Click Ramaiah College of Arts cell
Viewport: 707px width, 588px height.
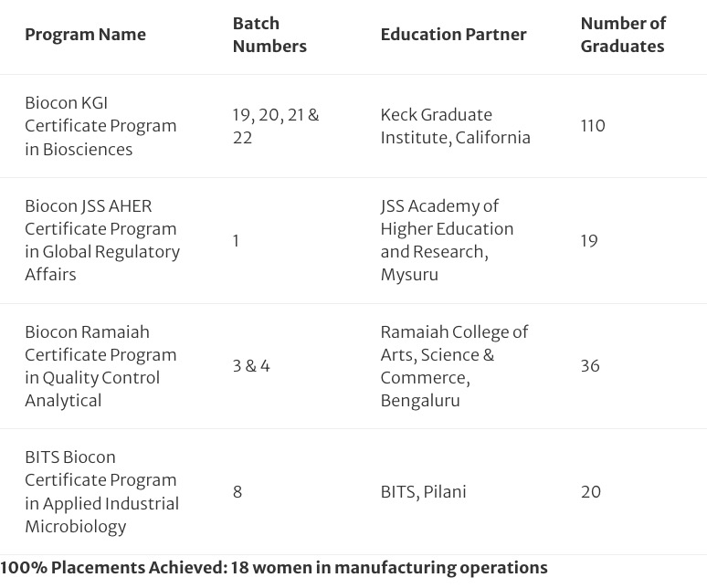(x=454, y=365)
